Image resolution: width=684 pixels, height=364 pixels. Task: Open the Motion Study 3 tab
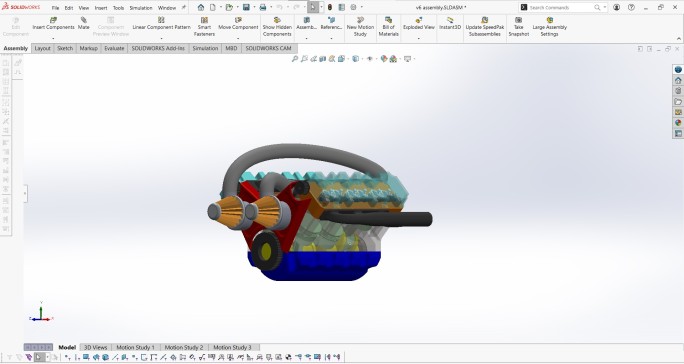tap(232, 347)
